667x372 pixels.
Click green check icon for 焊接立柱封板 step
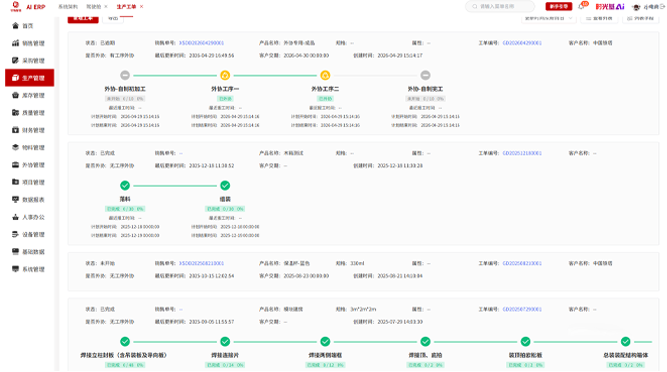click(x=125, y=341)
